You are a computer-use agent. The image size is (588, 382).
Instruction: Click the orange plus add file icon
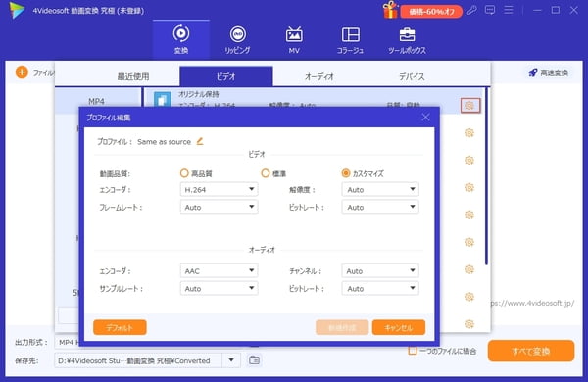[x=22, y=72]
